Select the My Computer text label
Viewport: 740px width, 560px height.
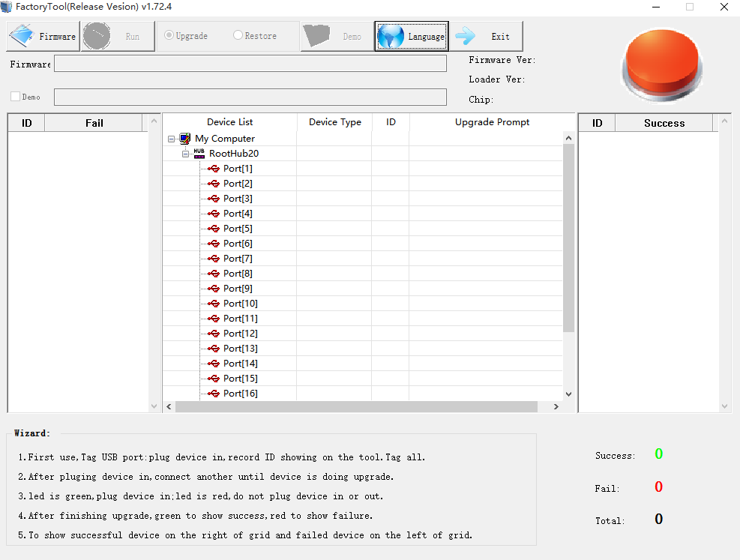click(x=225, y=139)
